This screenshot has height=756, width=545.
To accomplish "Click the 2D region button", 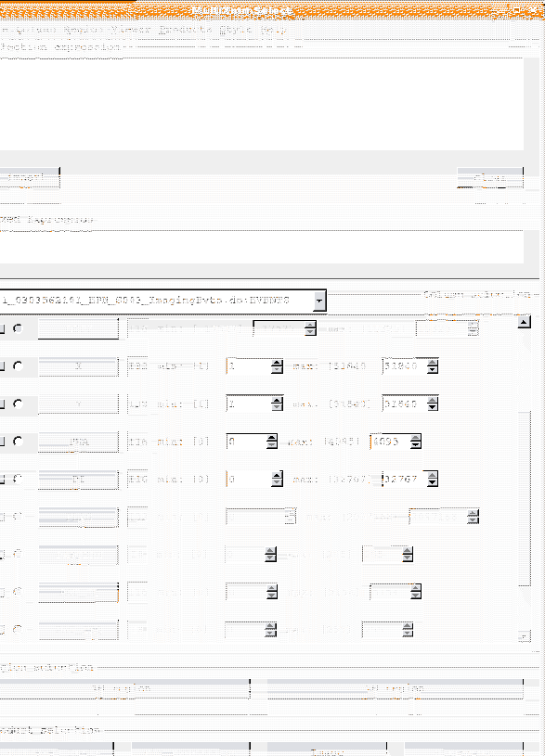I will [395, 689].
